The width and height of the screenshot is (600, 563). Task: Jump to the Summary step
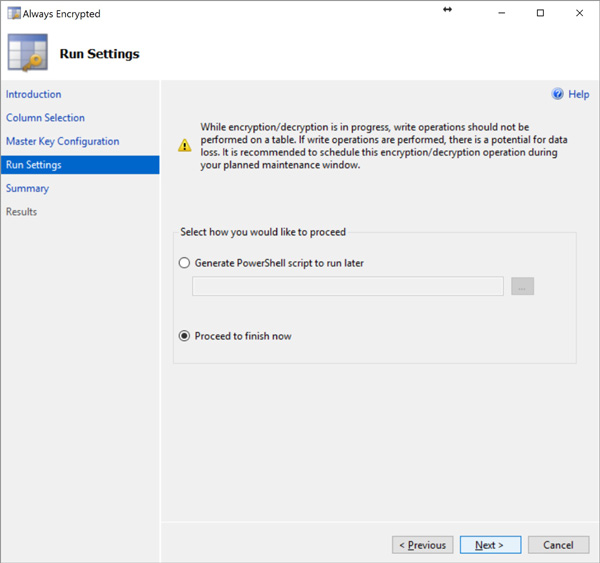27,188
